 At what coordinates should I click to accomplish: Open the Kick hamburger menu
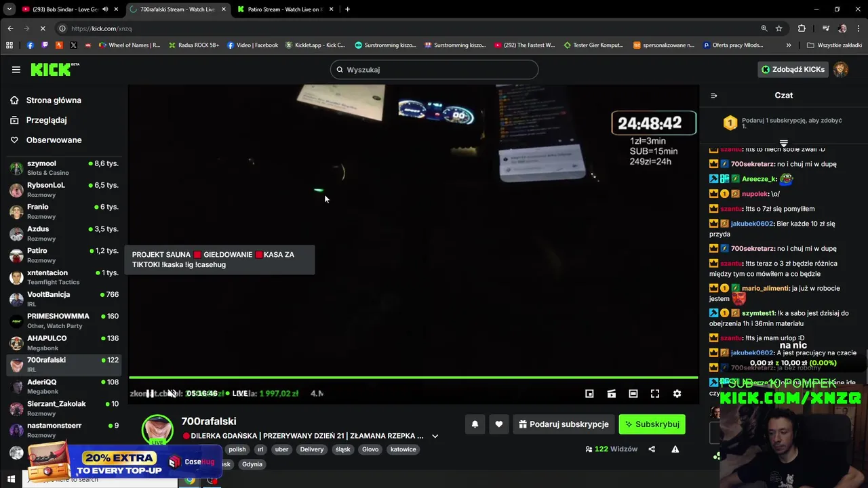click(16, 69)
